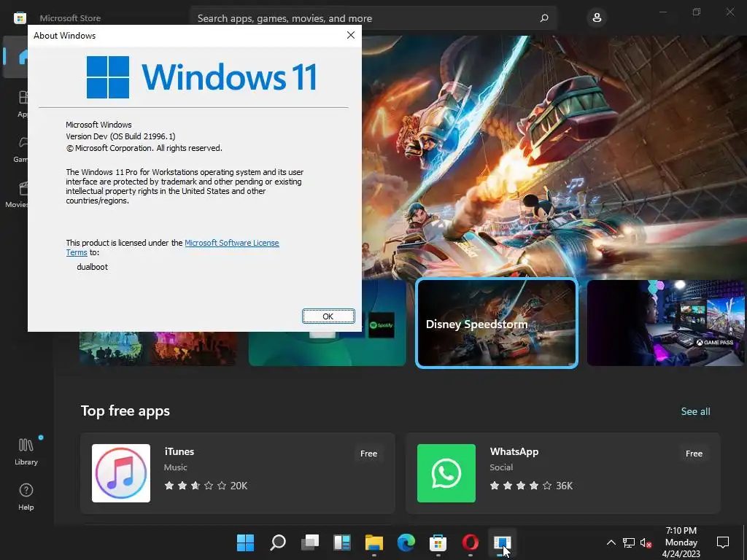The height and width of the screenshot is (560, 747).
Task: Show hidden system tray icons
Action: point(611,542)
